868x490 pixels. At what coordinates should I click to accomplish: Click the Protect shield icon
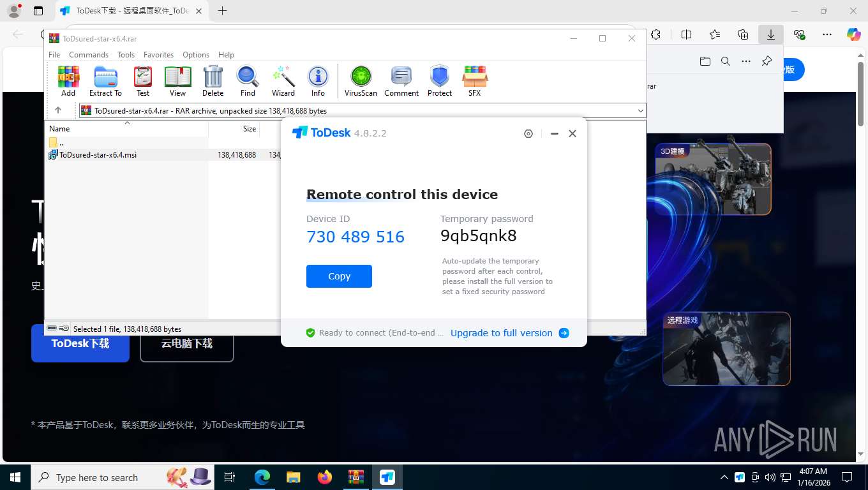tap(440, 81)
